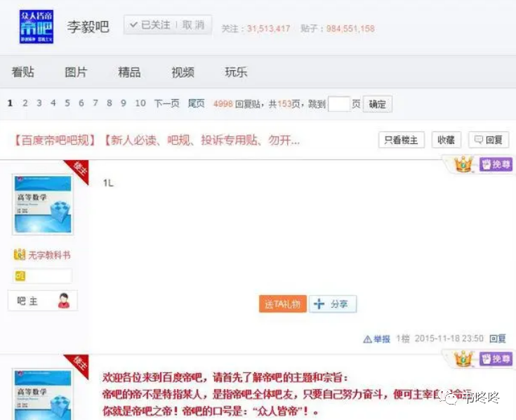The height and width of the screenshot is (420, 516).
Task: Go to page 3
Action: click(39, 103)
